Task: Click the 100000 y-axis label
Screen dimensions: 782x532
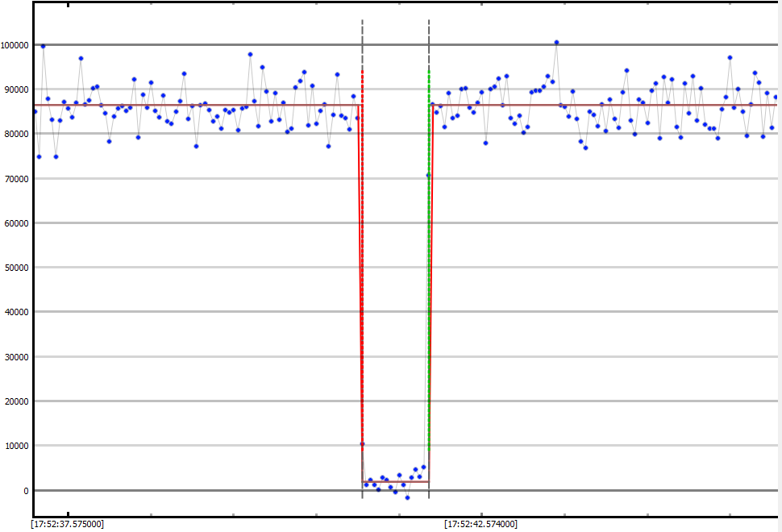Action: [15, 45]
